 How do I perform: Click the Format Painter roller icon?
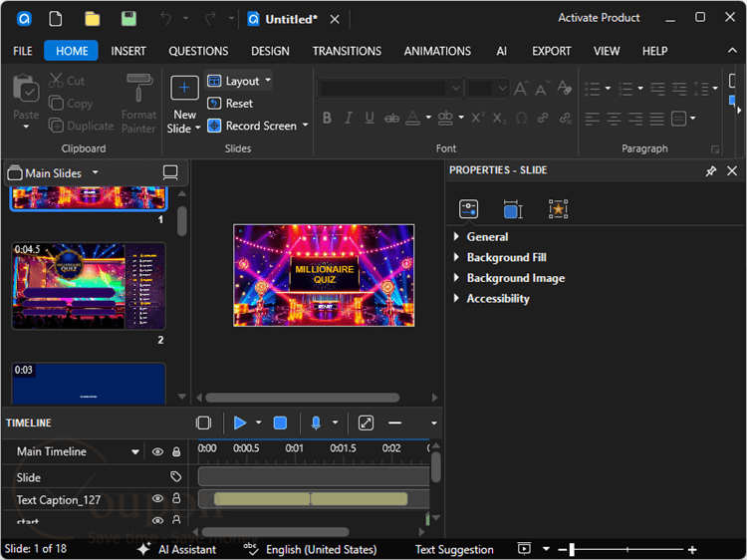[138, 88]
